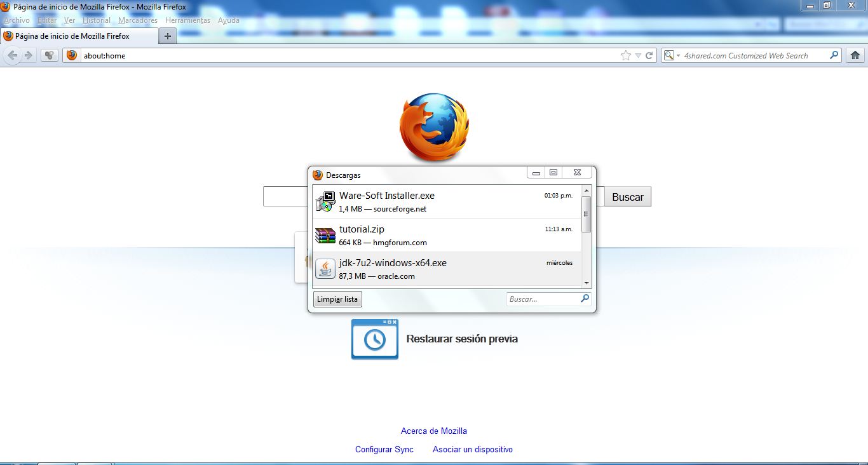Open the Configurar Sync link
Image resolution: width=868 pixels, height=465 pixels.
click(x=384, y=449)
